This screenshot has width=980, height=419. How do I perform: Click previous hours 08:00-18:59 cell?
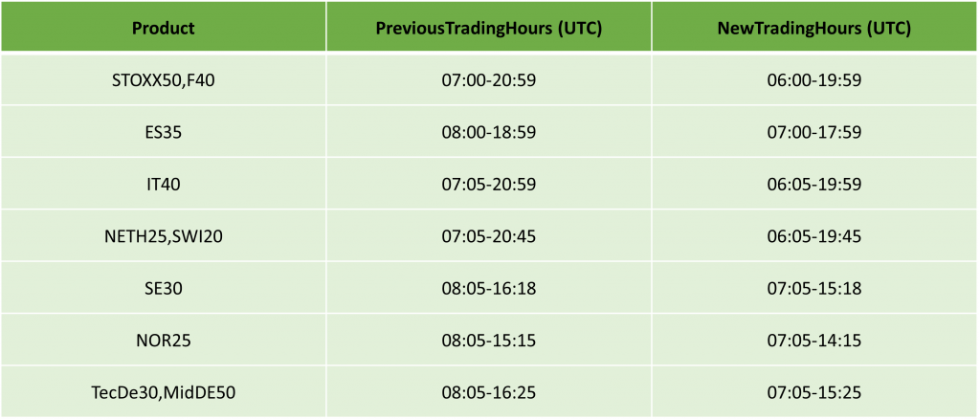click(x=489, y=132)
